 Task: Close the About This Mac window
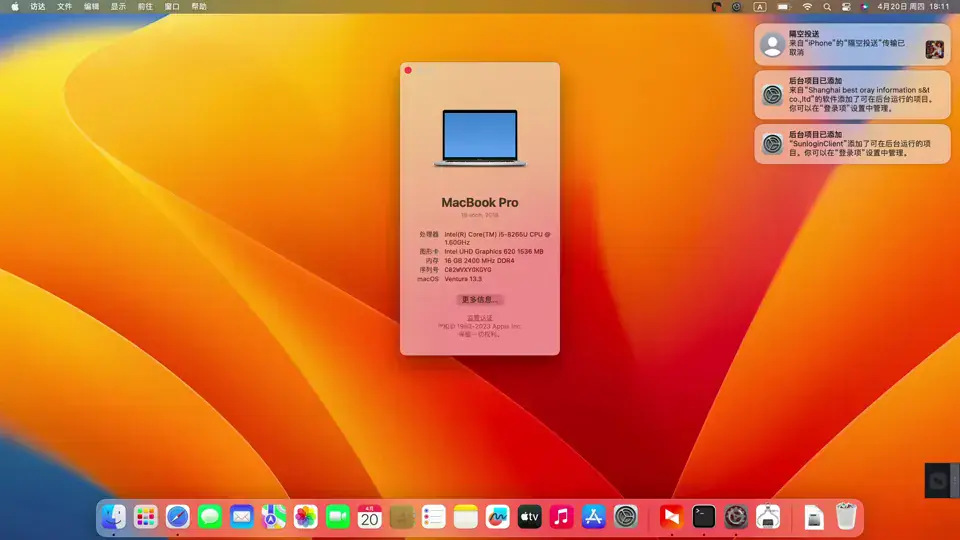click(x=408, y=70)
